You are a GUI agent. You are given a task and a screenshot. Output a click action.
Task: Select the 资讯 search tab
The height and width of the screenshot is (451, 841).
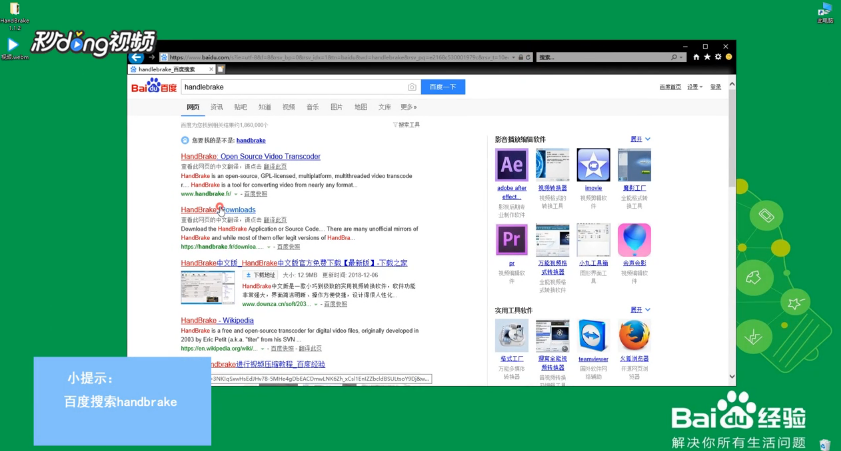[217, 107]
